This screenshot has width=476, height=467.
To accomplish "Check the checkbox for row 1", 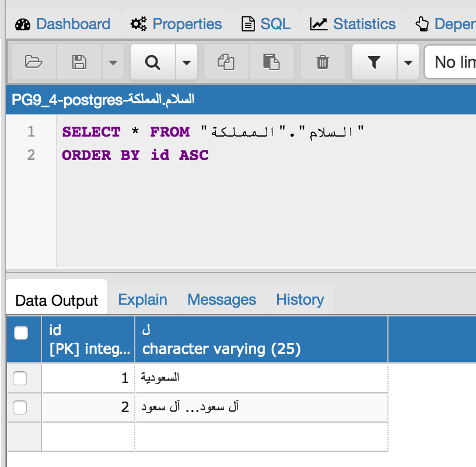I will (x=20, y=378).
